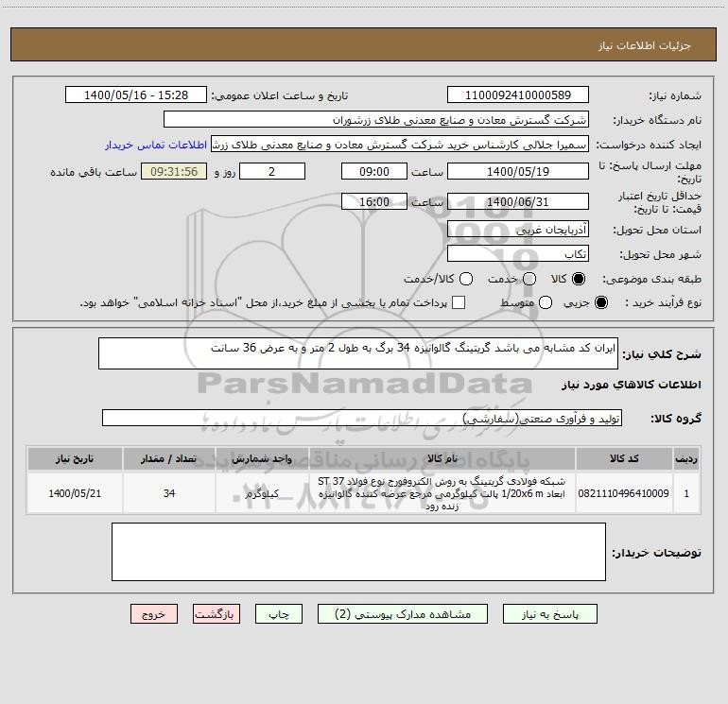Click the پاسخ به نیاز button

549,614
